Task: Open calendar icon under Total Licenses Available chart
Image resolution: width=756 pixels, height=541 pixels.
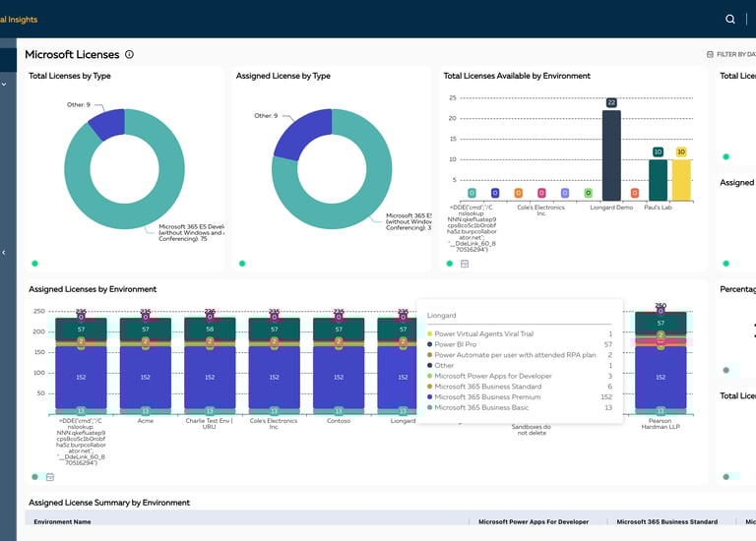Action: 465,264
